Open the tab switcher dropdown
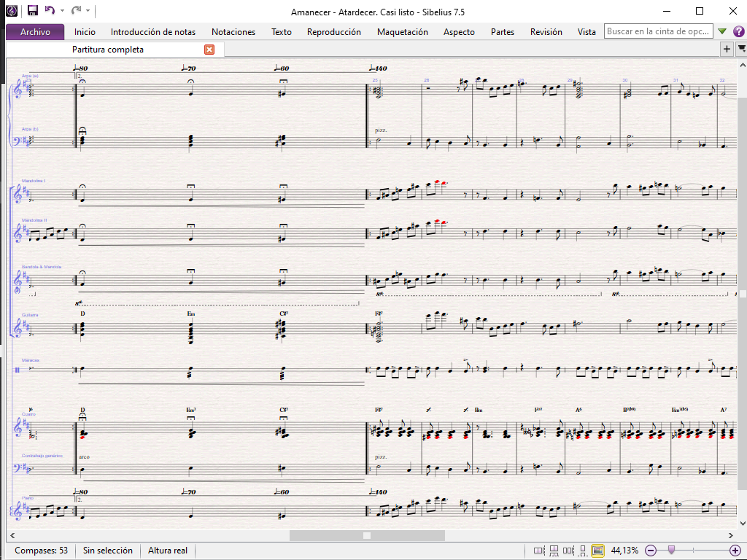Image resolution: width=747 pixels, height=560 pixels. click(741, 49)
